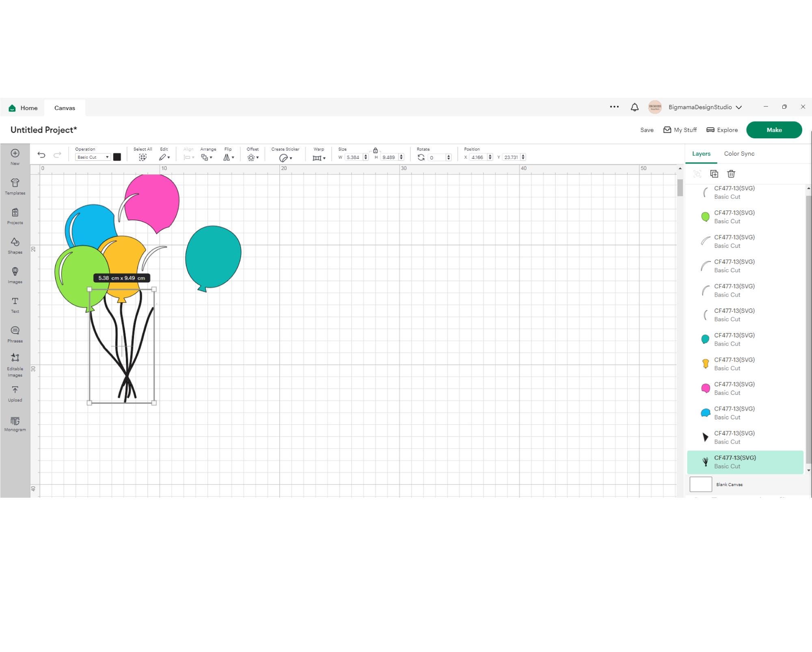The height and width of the screenshot is (652, 812).
Task: Open My Stuff
Action: (680, 130)
